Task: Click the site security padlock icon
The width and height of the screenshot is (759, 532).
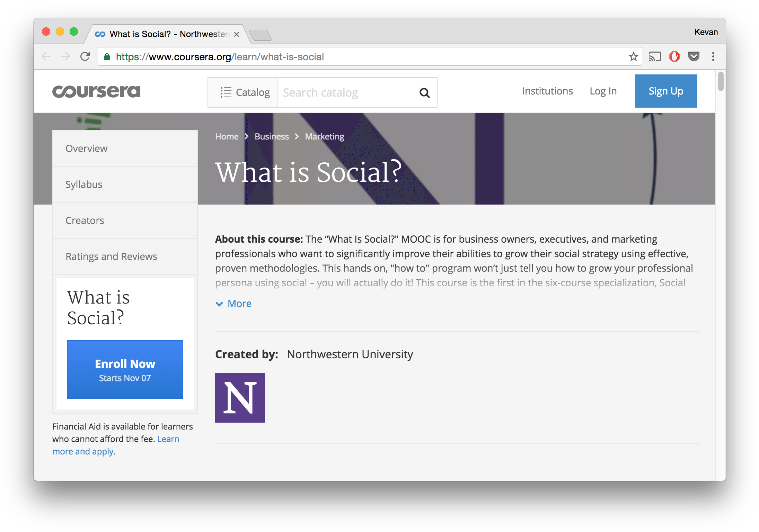Action: [x=107, y=56]
